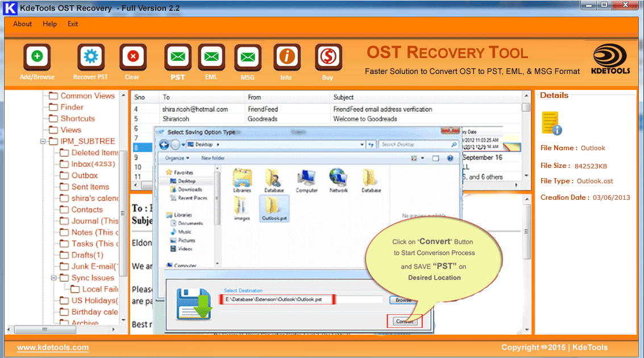Select the PST export icon
The image size is (644, 358).
tap(177, 57)
